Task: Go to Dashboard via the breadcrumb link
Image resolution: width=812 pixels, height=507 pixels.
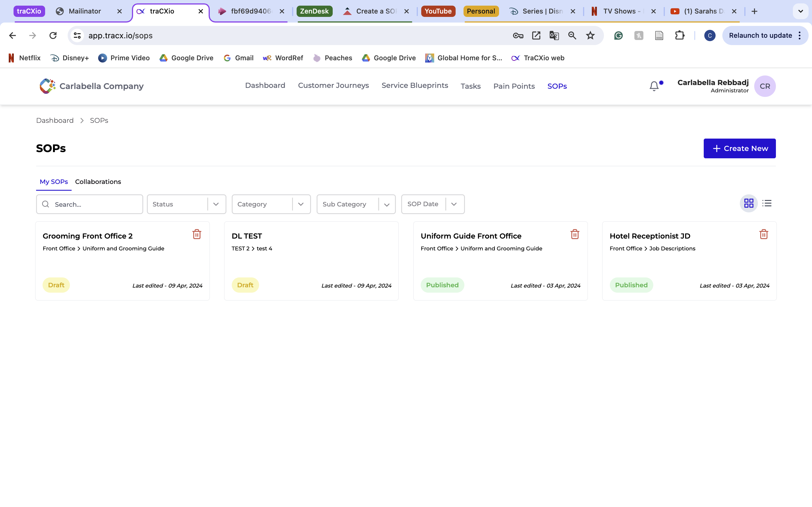Action: (x=55, y=120)
